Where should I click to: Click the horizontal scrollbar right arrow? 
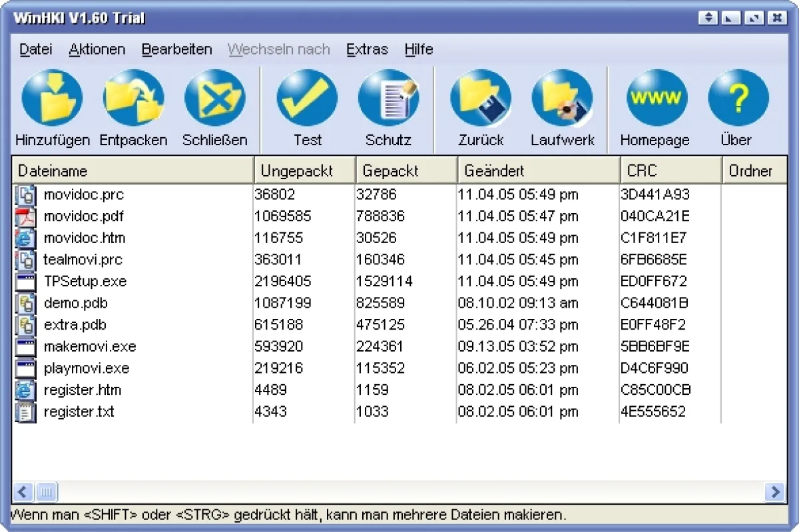[x=776, y=492]
